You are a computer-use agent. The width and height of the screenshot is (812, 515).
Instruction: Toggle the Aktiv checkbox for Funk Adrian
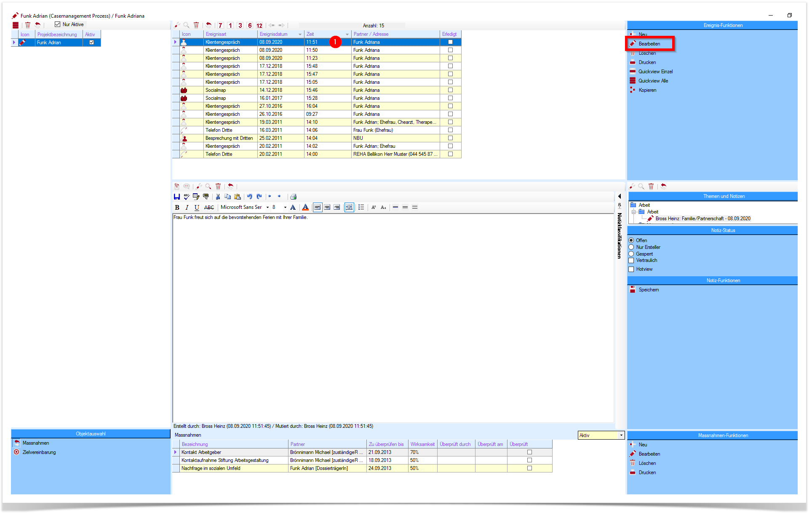click(91, 43)
